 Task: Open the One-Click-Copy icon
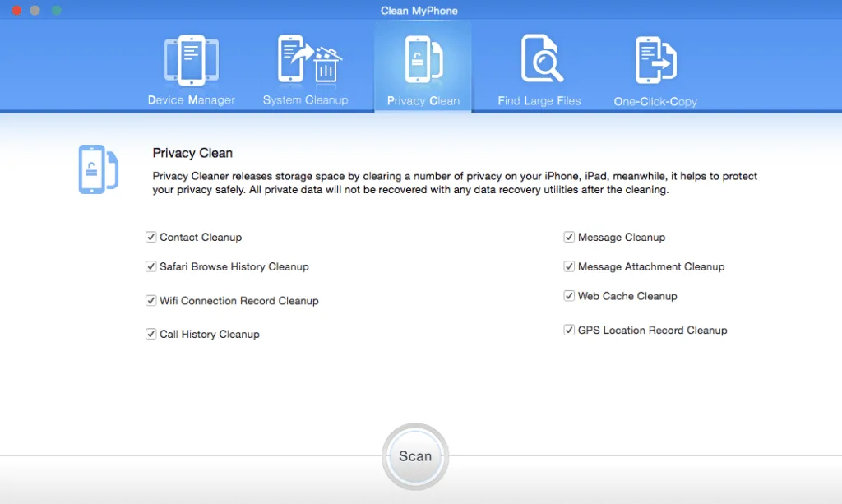click(655, 60)
